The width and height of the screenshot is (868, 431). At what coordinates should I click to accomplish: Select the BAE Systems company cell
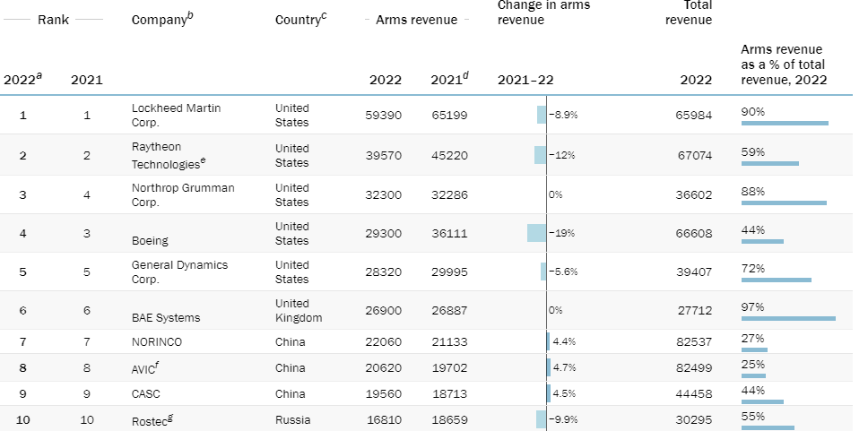(166, 317)
